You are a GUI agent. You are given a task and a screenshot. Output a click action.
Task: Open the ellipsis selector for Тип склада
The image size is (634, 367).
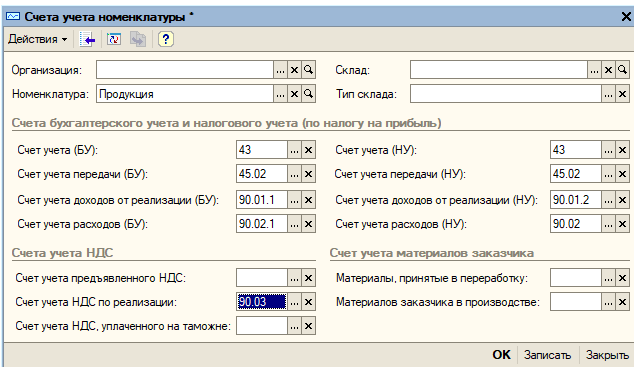[608, 94]
